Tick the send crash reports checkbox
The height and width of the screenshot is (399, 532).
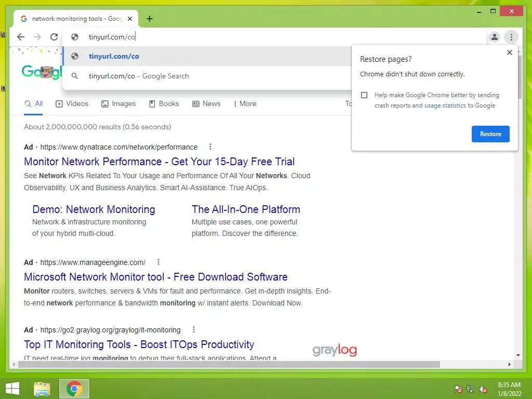tap(364, 95)
